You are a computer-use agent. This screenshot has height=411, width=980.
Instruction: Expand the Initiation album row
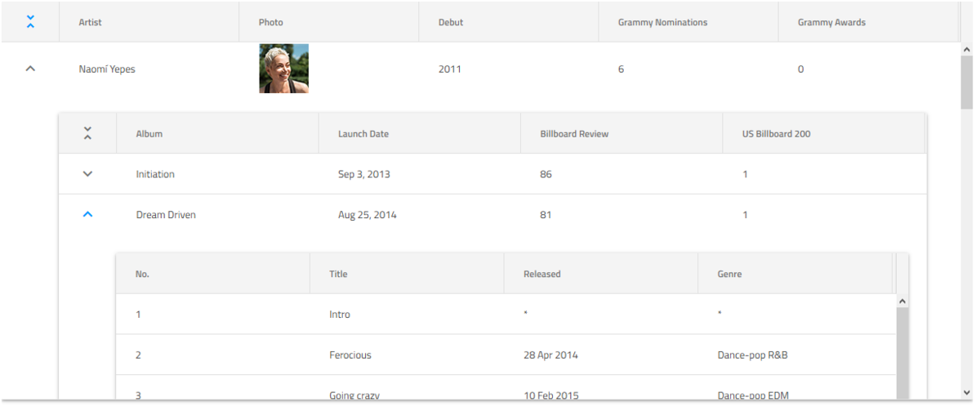[x=88, y=174]
